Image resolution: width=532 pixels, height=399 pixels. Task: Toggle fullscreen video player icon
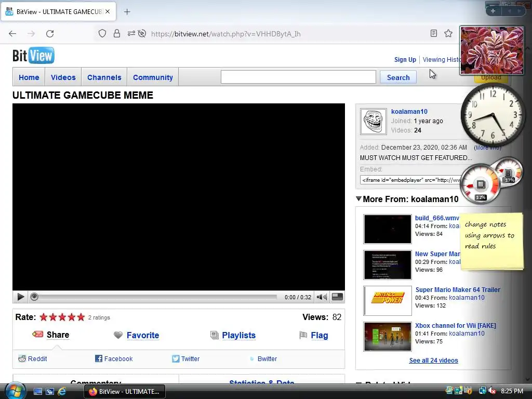click(x=337, y=297)
